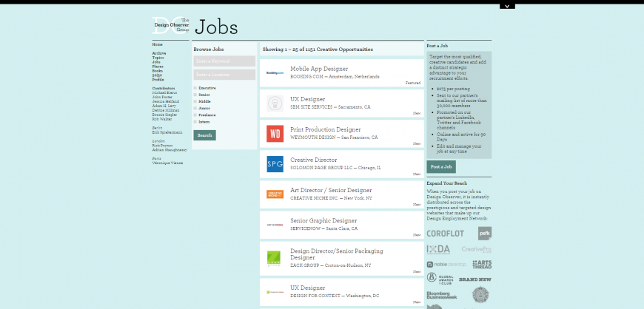Open Design Director/Senior Packaging Designer listing
Image resolution: width=644 pixels, height=309 pixels.
click(337, 254)
